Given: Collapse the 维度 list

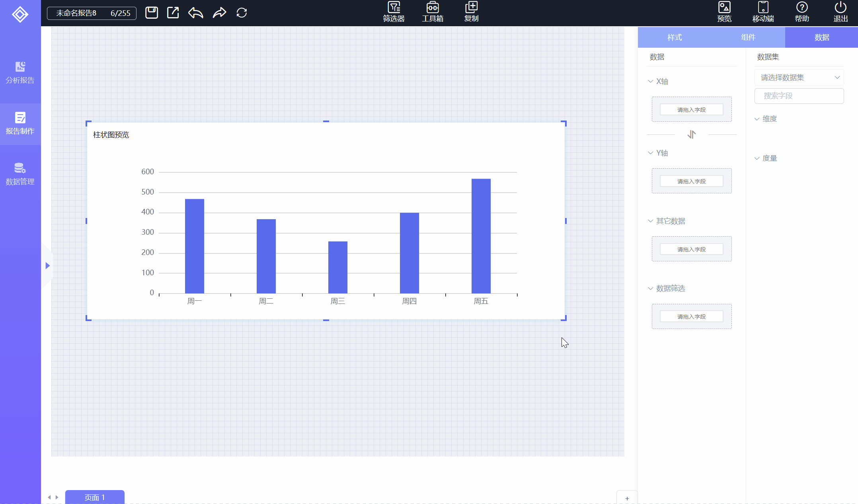Looking at the screenshot, I should (x=757, y=119).
